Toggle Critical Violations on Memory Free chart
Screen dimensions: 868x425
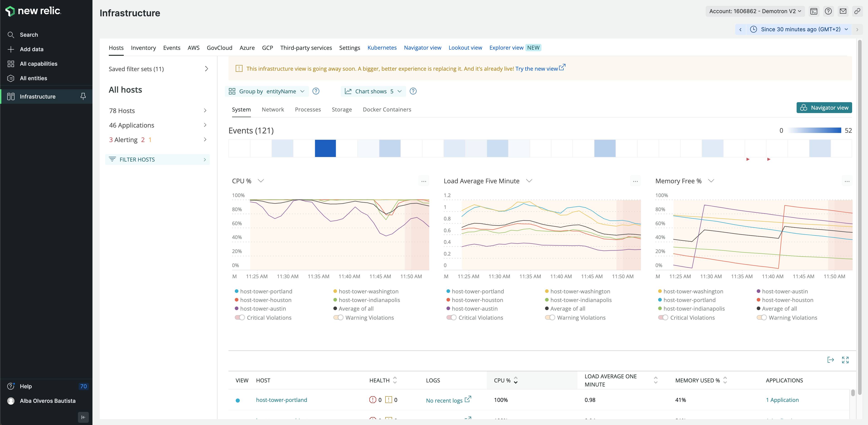point(663,318)
